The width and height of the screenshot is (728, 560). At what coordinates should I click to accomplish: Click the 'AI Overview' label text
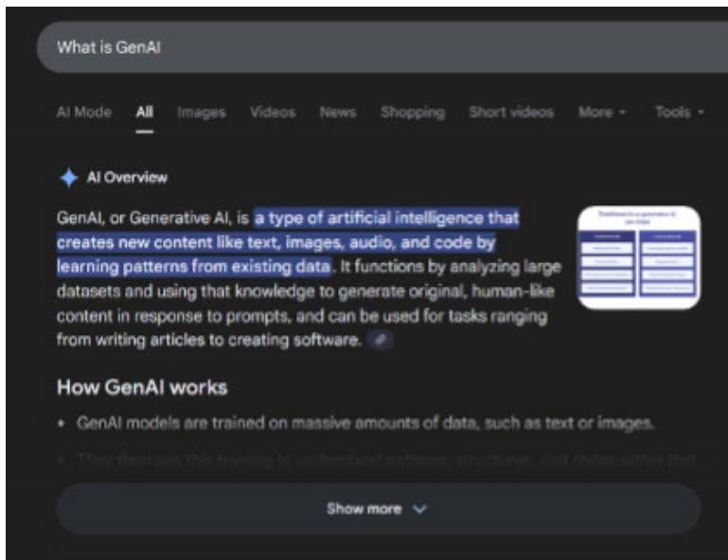coord(127,178)
